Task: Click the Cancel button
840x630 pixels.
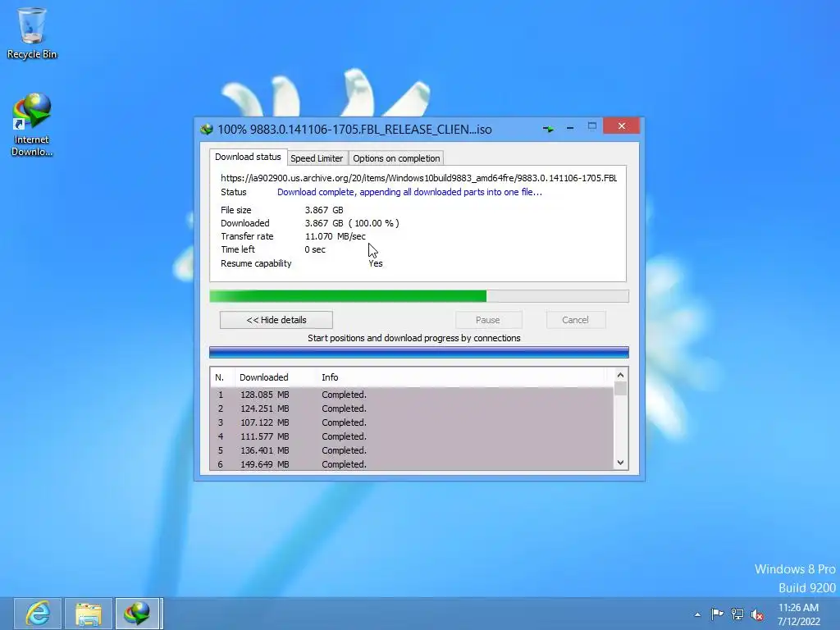Action: pos(576,320)
